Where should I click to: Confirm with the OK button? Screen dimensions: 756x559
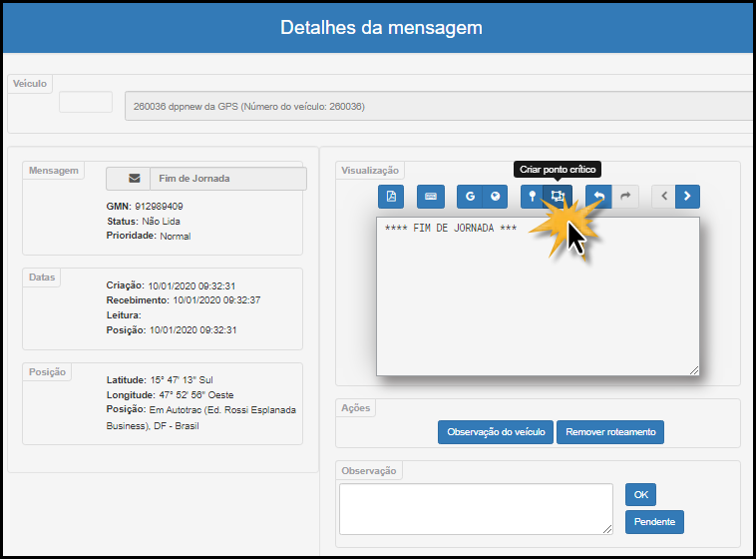[640, 495]
